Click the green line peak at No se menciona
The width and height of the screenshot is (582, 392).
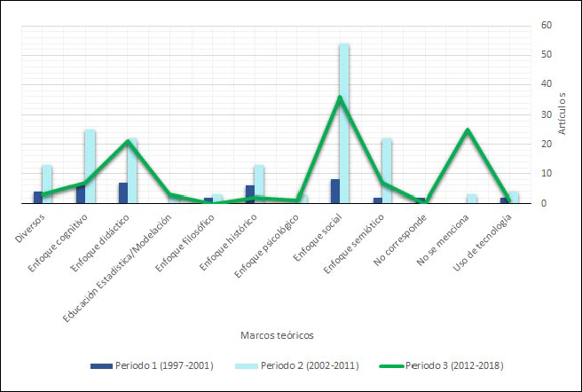[x=467, y=130]
